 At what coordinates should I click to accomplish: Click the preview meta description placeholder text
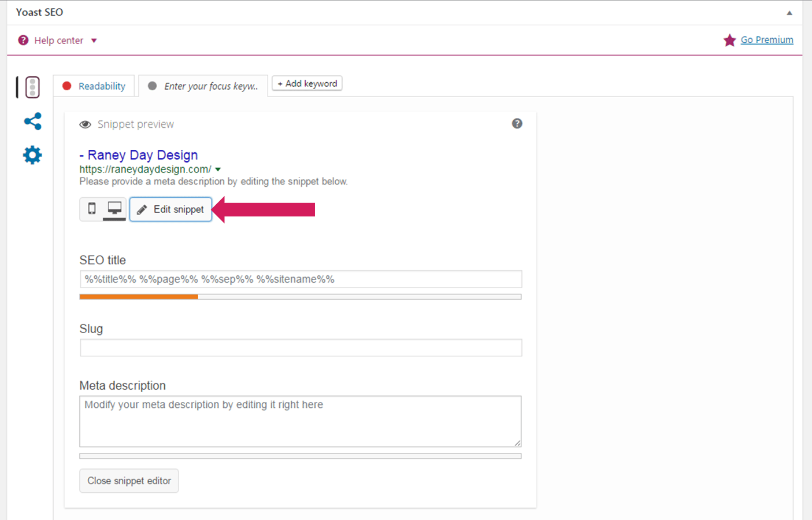click(x=213, y=182)
